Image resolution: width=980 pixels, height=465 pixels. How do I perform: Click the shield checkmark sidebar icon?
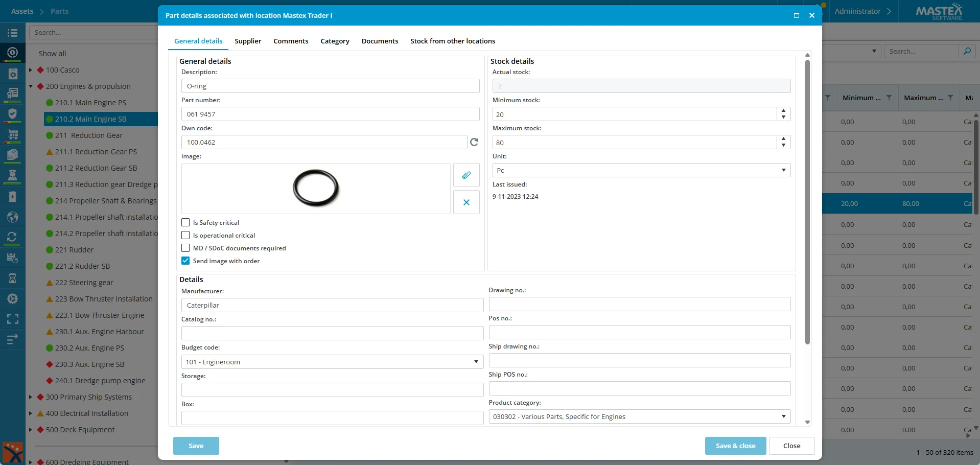pos(13,114)
